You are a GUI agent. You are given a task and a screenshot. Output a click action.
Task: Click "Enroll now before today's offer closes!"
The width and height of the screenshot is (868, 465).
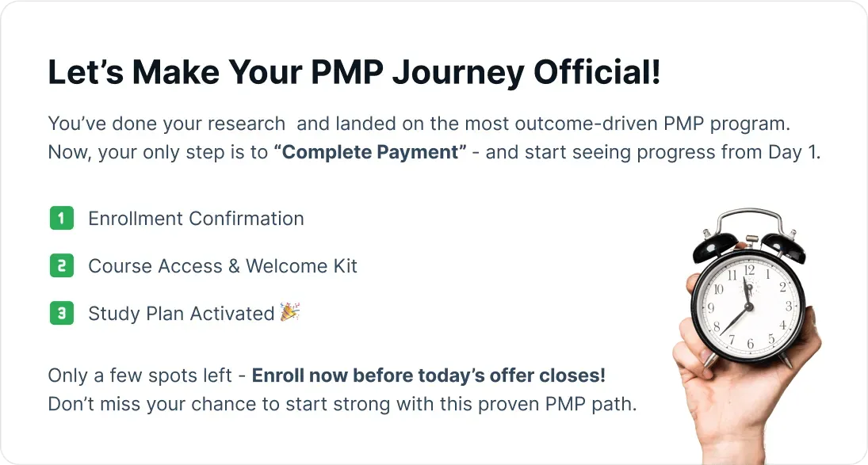pyautogui.click(x=429, y=375)
